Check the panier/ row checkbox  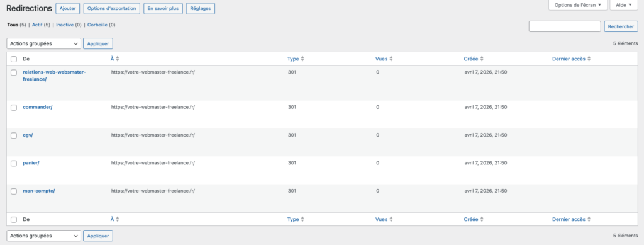14,163
